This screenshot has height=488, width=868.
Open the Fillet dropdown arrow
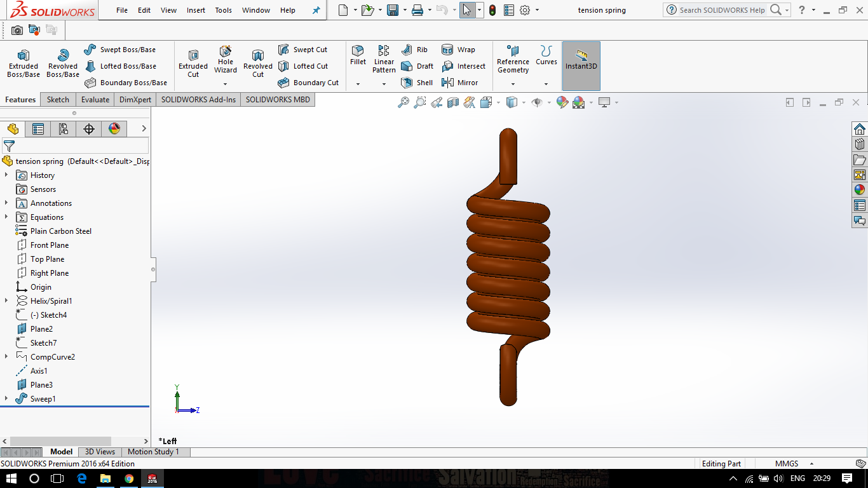point(358,84)
